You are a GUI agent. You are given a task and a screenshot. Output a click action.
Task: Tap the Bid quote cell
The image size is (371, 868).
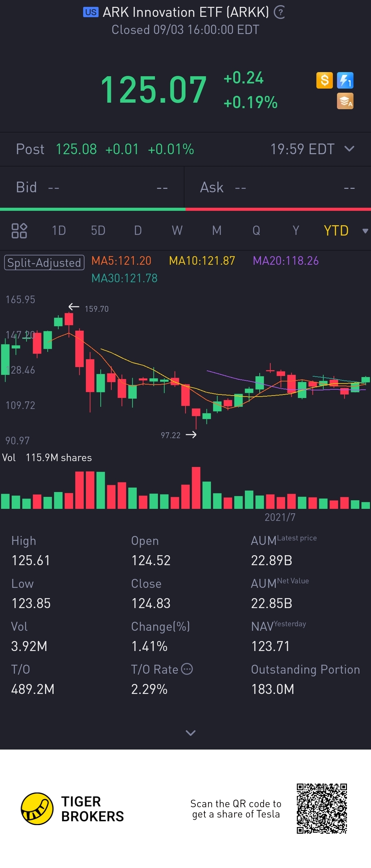point(92,187)
